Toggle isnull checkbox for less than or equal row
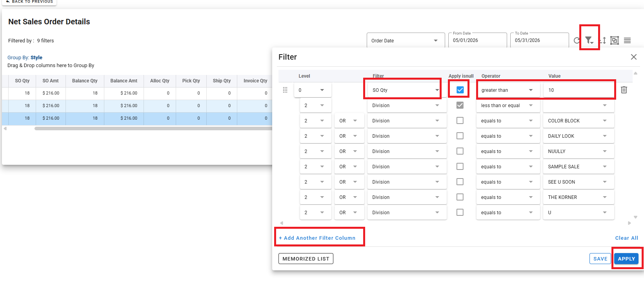Image resolution: width=644 pixels, height=288 pixels. 460,105
